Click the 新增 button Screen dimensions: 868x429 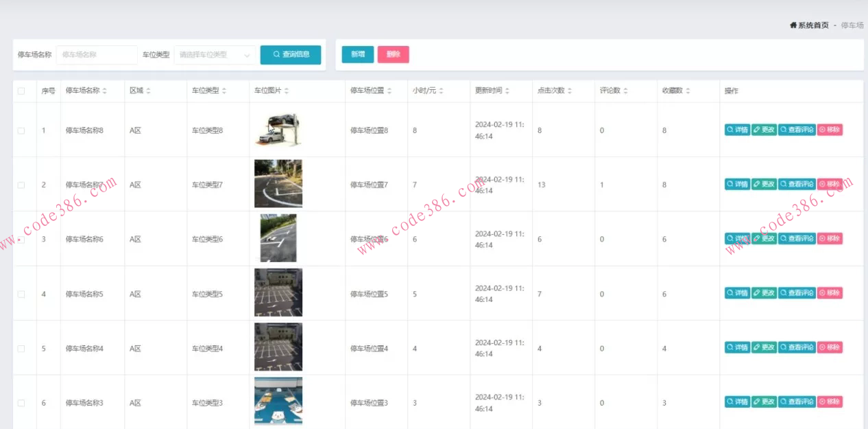tap(357, 55)
